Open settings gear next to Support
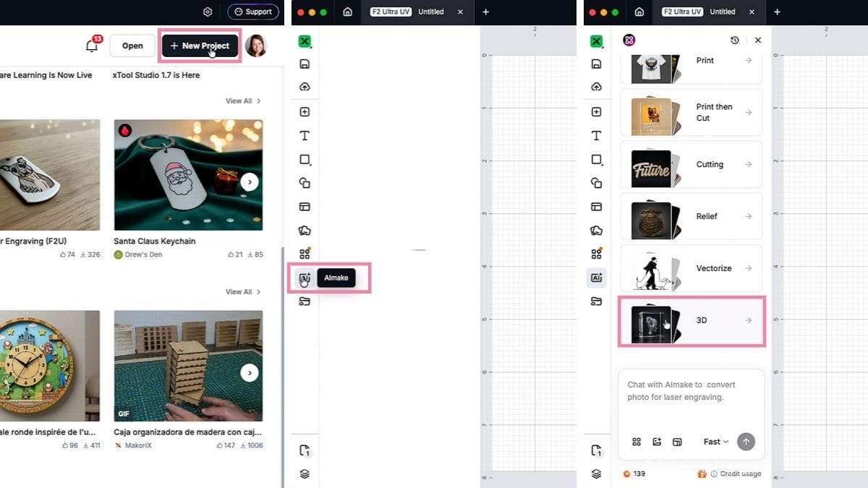The height and width of the screenshot is (488, 868). [x=208, y=12]
